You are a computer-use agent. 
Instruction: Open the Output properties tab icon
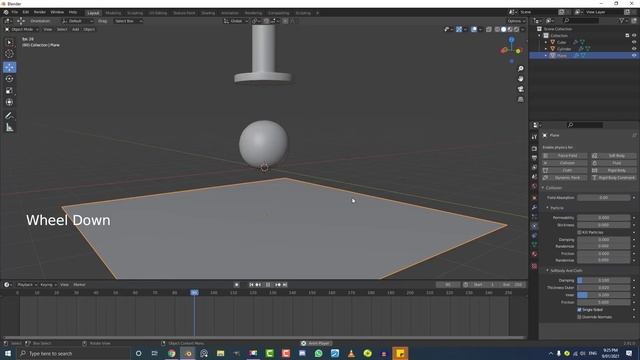pos(534,158)
